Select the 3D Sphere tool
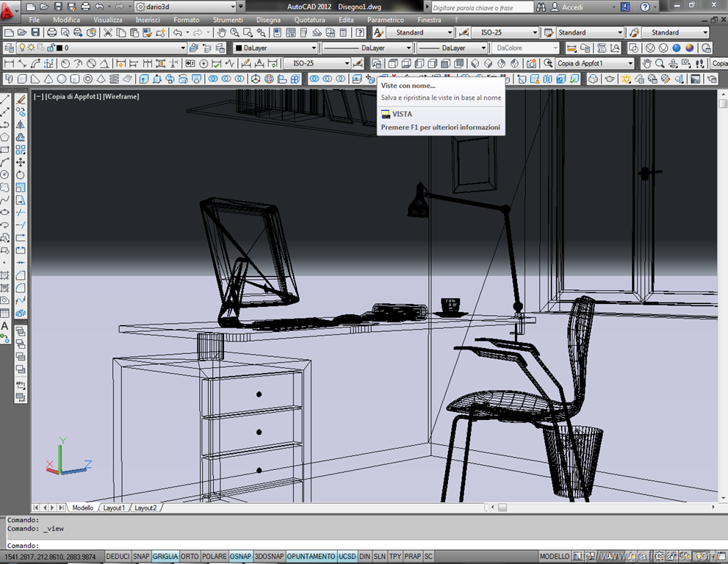This screenshot has width=728, height=564. pyautogui.click(x=62, y=79)
